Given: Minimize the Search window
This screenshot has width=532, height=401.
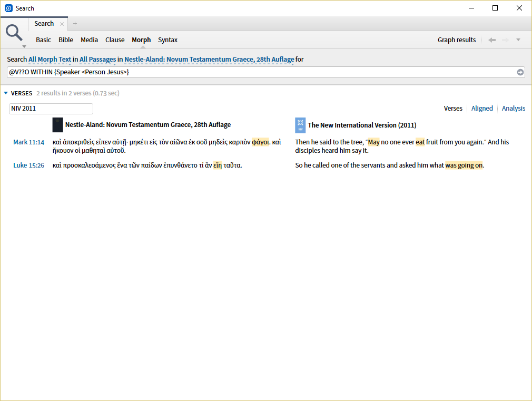Looking at the screenshot, I should pos(471,8).
